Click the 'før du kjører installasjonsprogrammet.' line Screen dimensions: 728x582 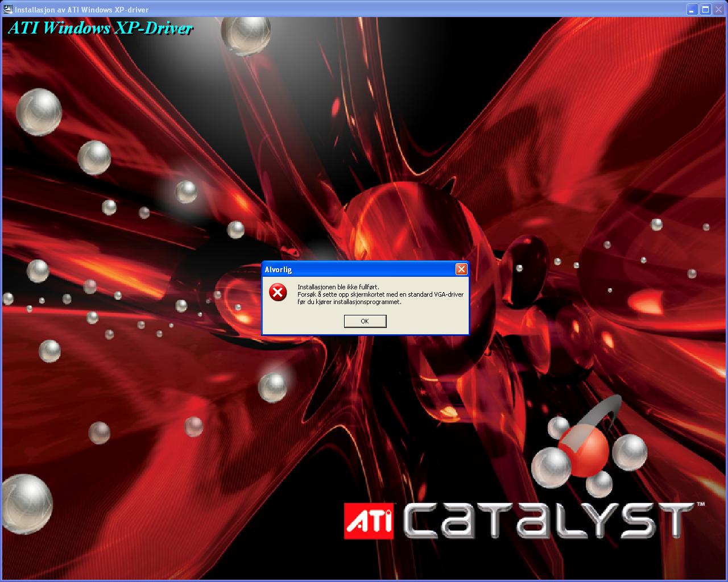pos(349,302)
